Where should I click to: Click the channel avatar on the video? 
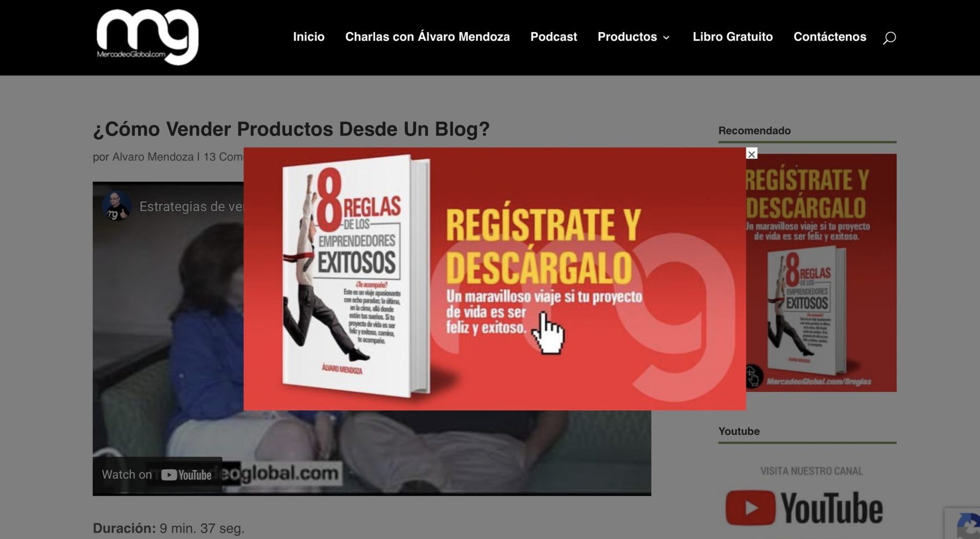116,206
